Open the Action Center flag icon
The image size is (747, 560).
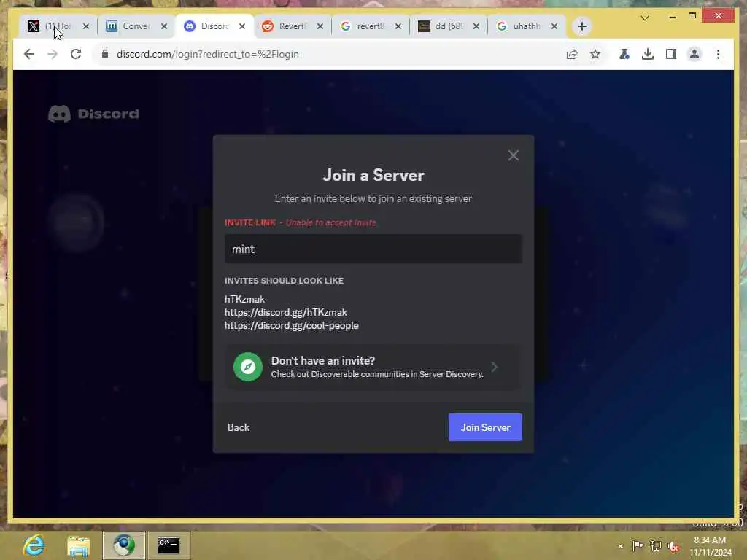click(638, 546)
